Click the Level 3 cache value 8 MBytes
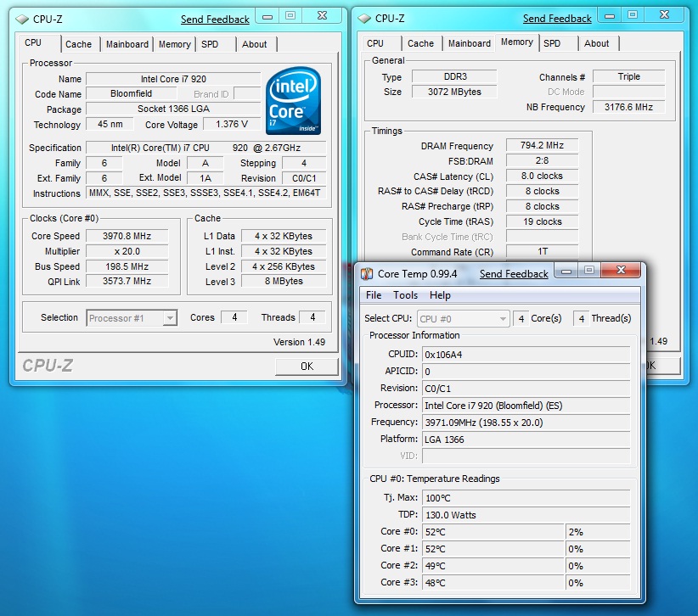Image resolution: width=698 pixels, height=616 pixels. tap(284, 281)
